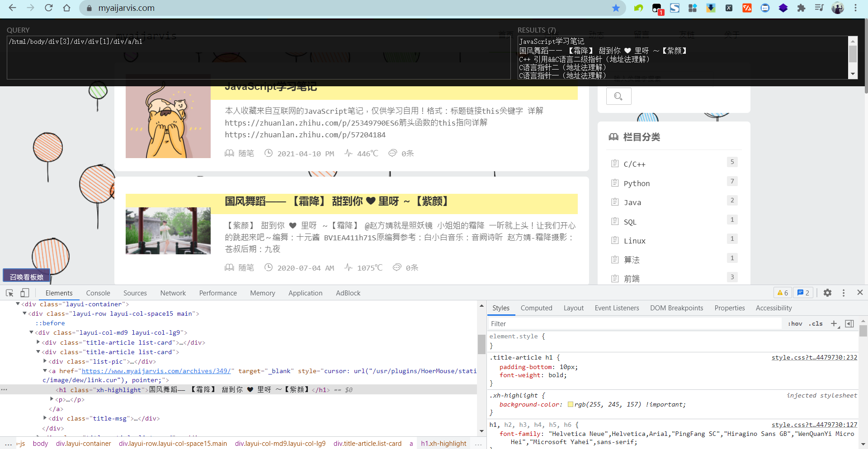
Task: Open the style.css stylesheet link at line 232
Action: pos(813,357)
